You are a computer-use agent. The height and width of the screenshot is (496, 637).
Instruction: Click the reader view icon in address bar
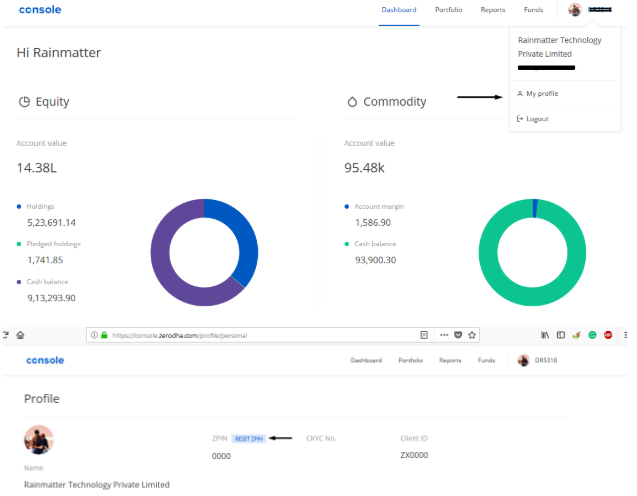[x=424, y=335]
